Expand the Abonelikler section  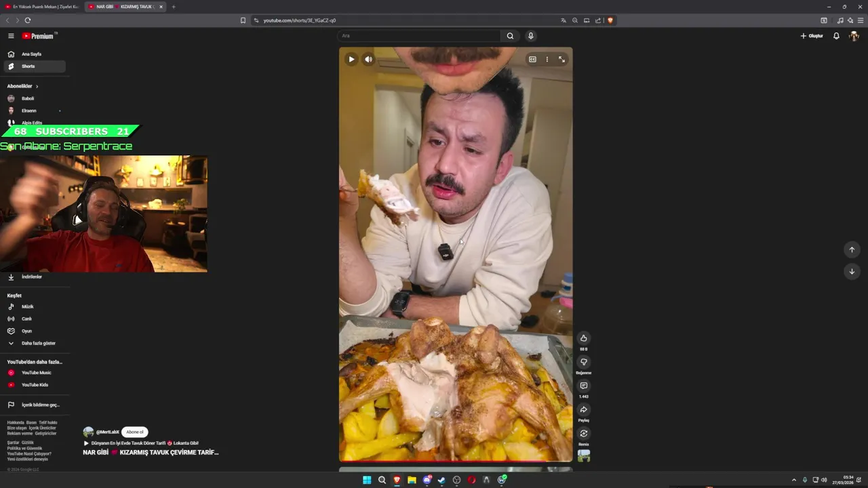tap(22, 86)
